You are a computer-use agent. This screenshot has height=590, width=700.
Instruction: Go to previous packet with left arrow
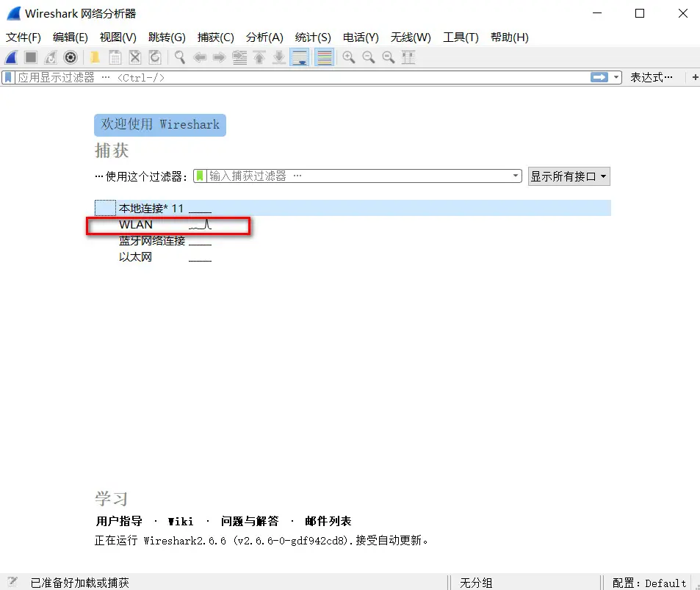(200, 57)
